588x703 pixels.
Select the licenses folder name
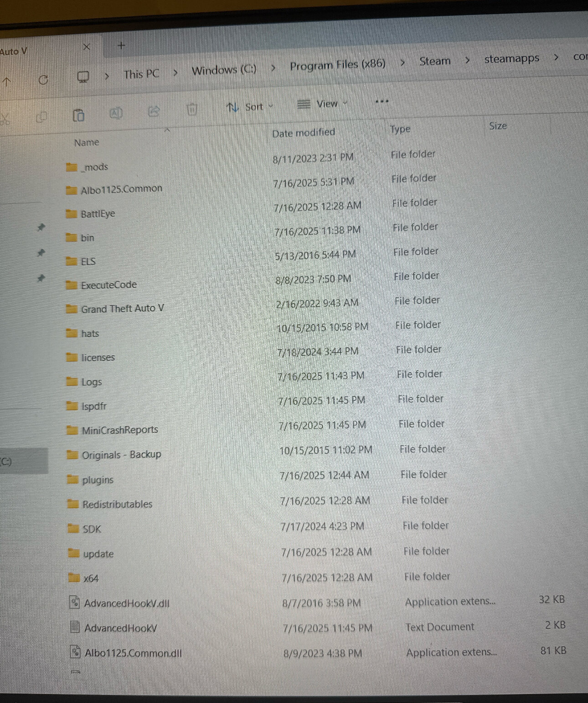point(98,358)
